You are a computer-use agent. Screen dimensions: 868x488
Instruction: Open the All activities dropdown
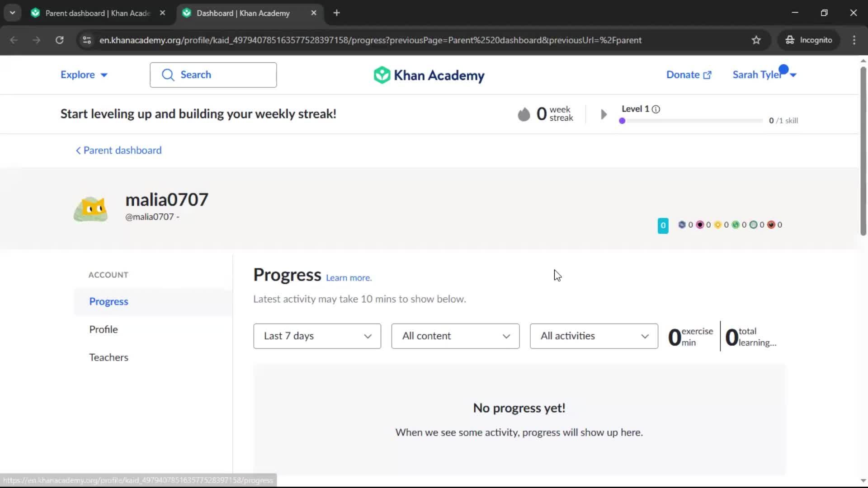click(594, 336)
